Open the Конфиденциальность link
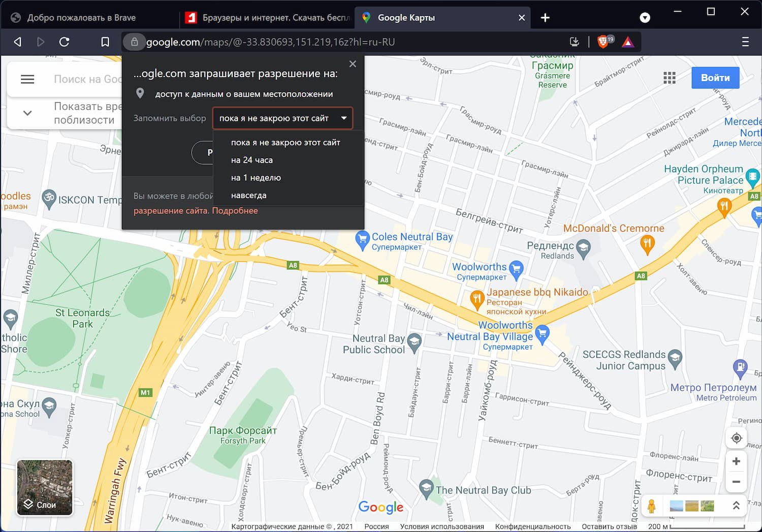Screen dimensions: 762x532 click(x=533, y=526)
